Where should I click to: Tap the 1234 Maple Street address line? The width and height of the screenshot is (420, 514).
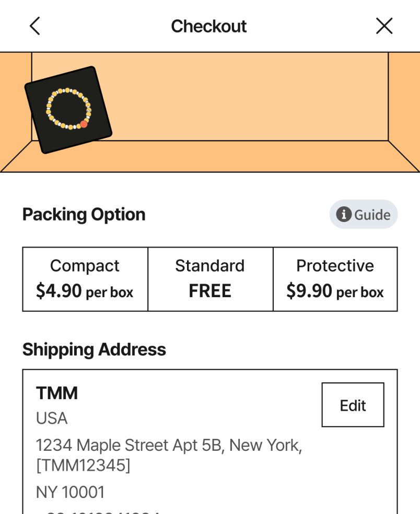(168, 445)
